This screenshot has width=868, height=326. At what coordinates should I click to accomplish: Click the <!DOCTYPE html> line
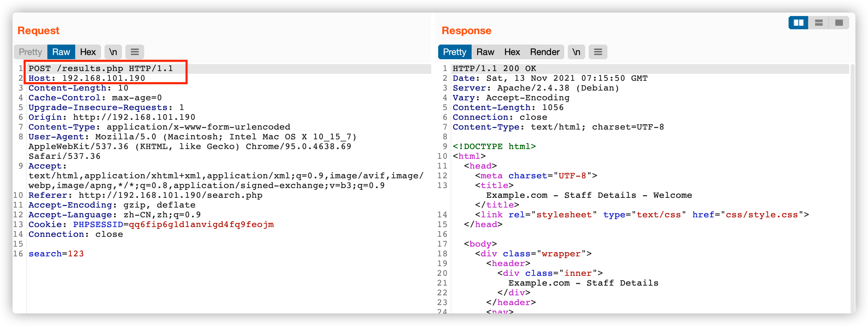(494, 147)
